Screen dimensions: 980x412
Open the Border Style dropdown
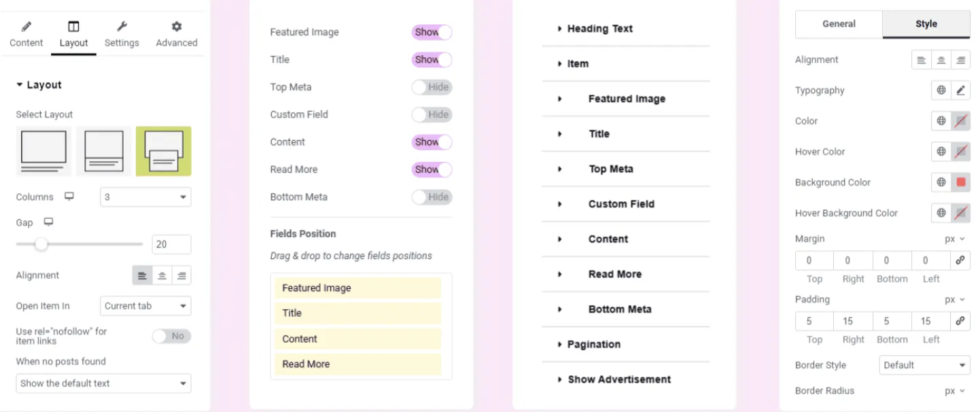tap(925, 365)
